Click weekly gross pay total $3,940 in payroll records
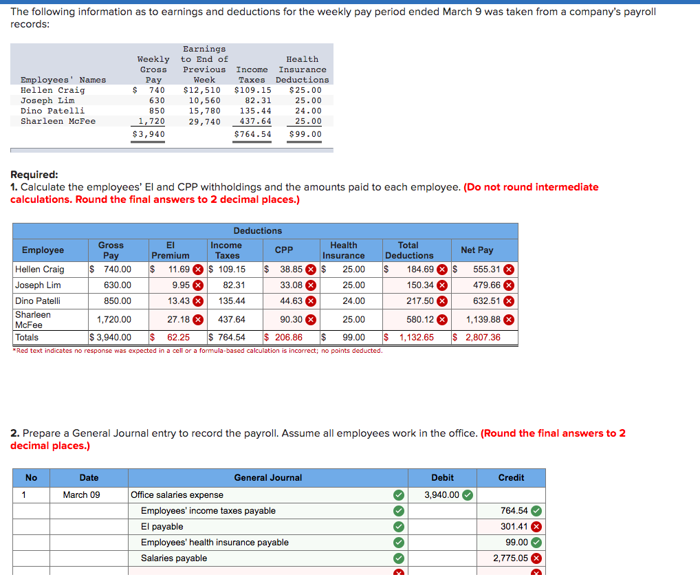700x588 pixels. [x=149, y=134]
